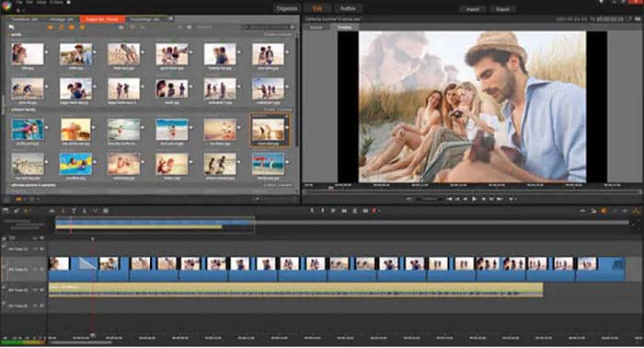Image resolution: width=644 pixels, height=348 pixels.
Task: Click the Export button
Action: (x=502, y=9)
